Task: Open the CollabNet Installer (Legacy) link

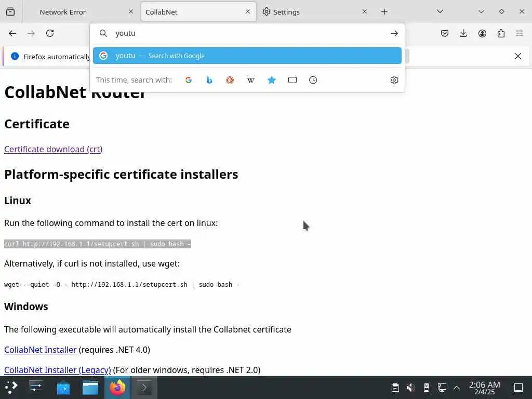Action: coord(57,370)
